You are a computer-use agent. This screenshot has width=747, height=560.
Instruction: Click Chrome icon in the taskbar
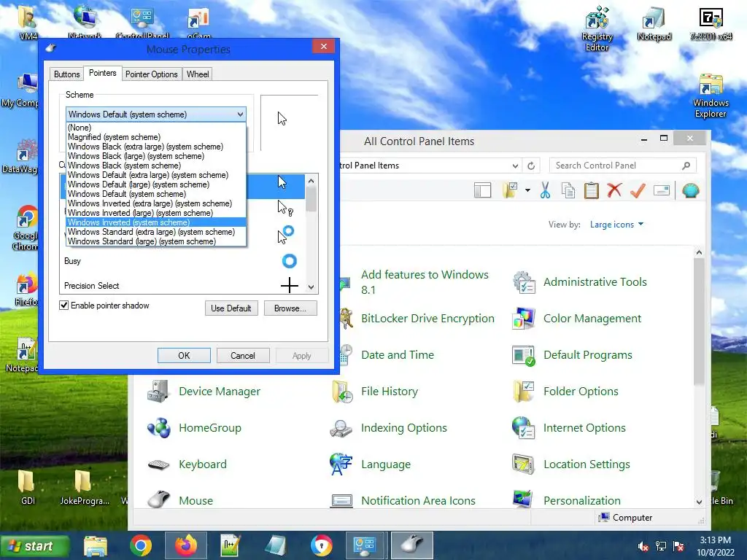click(141, 545)
